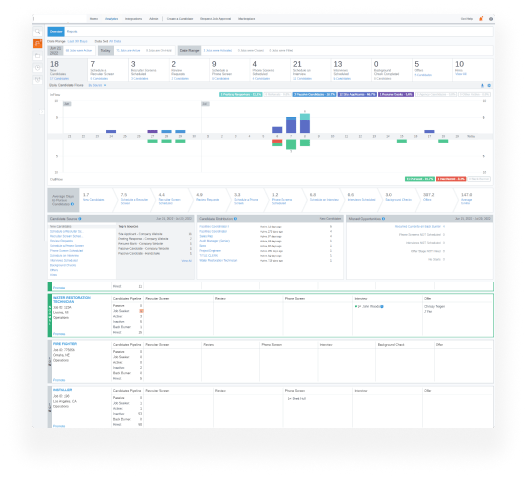Toggle the green Pursued outflow legend chip
The image size is (527, 478).
point(420,179)
